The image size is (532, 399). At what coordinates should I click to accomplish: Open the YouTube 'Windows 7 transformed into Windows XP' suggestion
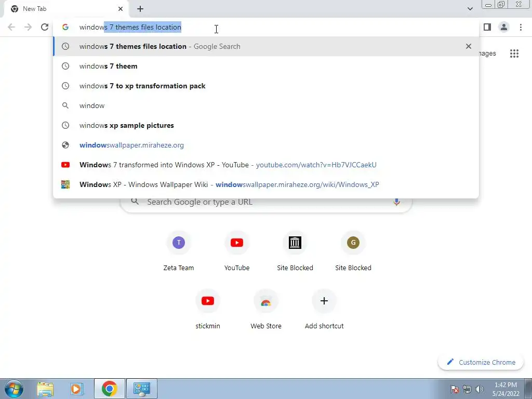266,165
